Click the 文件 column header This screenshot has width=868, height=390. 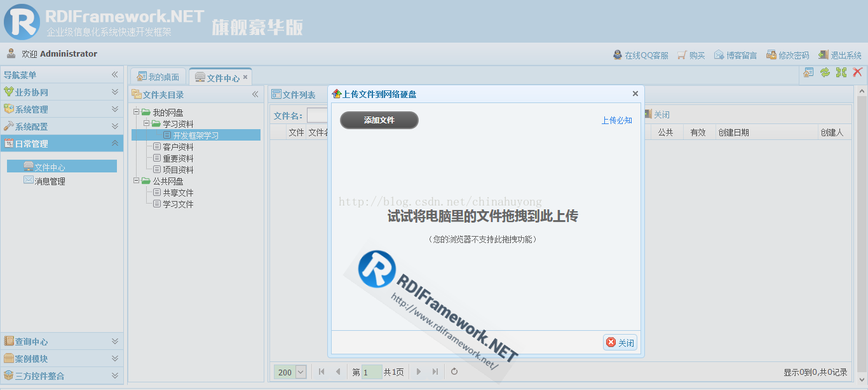tap(296, 132)
